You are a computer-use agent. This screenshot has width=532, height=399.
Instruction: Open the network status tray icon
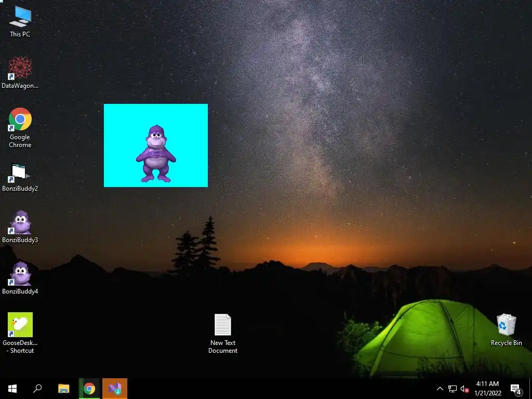tap(453, 389)
